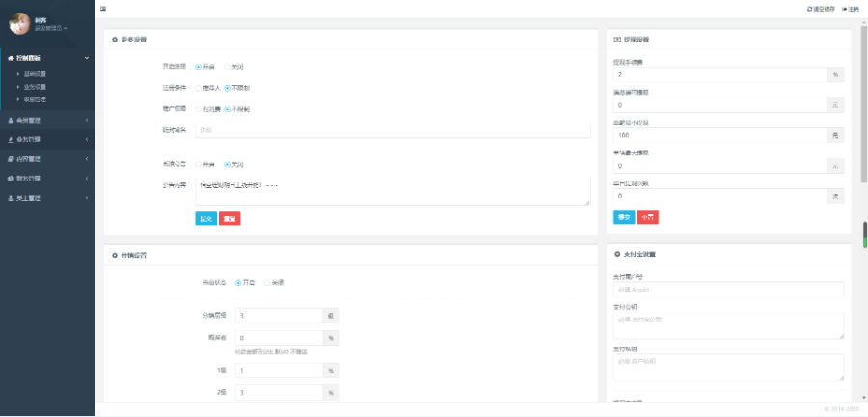
Task: Click the money icon of 提现设置 panel
Action: click(x=617, y=40)
